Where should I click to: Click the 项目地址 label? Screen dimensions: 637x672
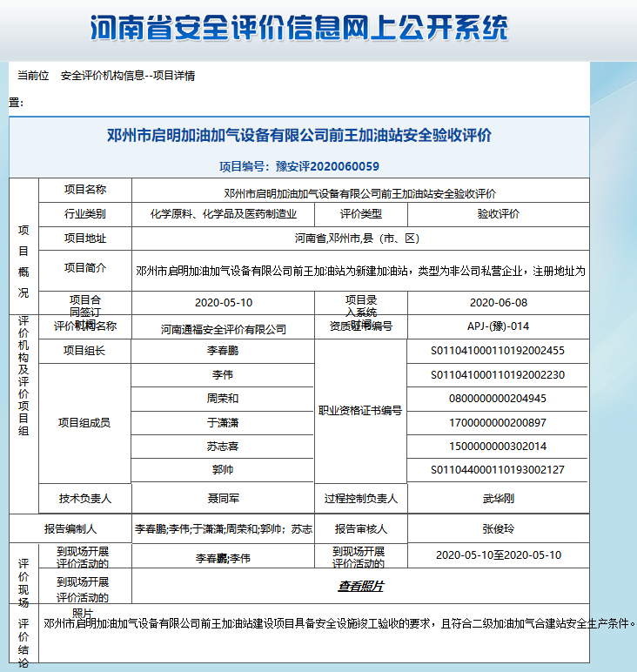tap(84, 239)
